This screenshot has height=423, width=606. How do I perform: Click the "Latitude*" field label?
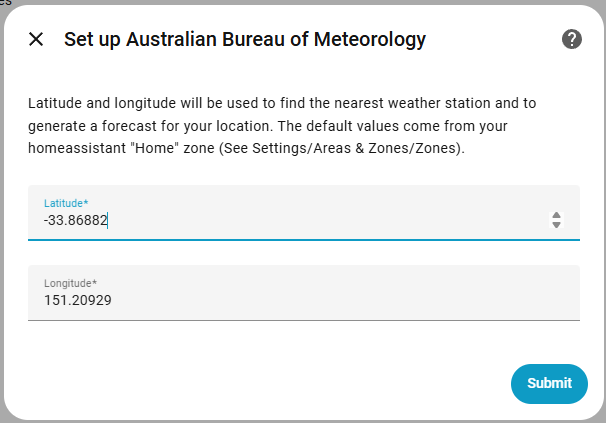66,203
